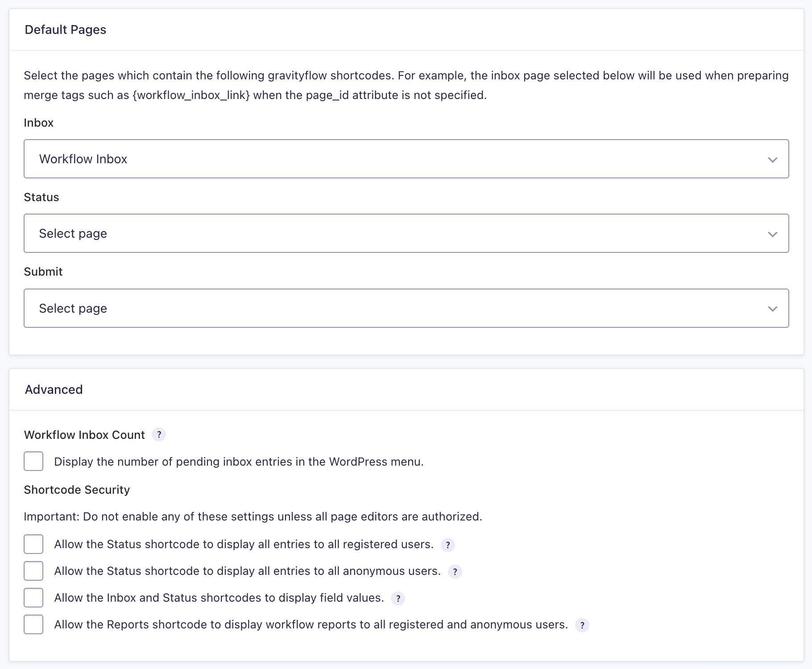This screenshot has width=812, height=669.
Task: Open help tooltip for Workflow Inbox Count
Action: tap(159, 434)
